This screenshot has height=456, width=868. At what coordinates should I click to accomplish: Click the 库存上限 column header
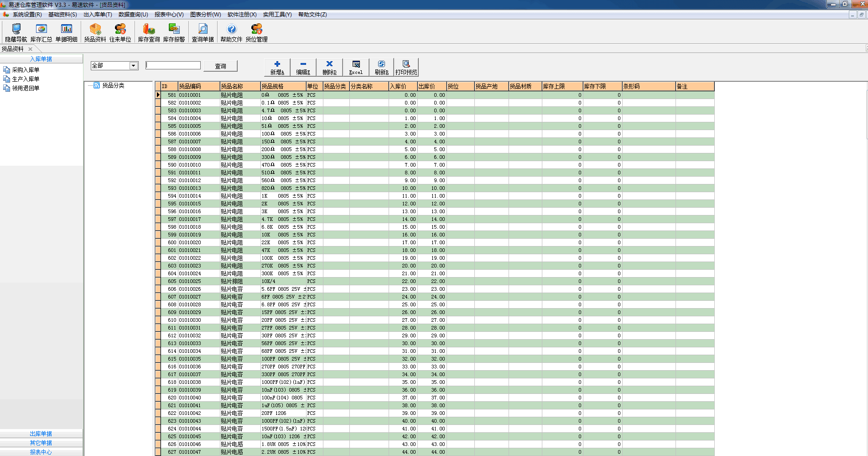[x=562, y=86]
